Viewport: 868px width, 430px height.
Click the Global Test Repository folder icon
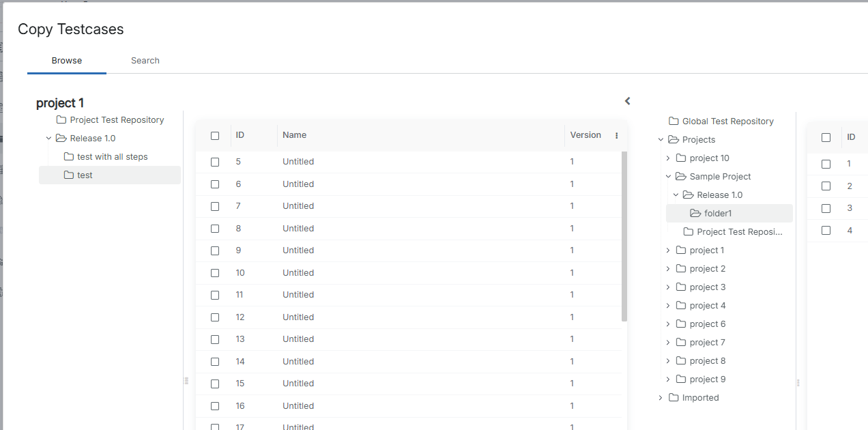point(674,121)
